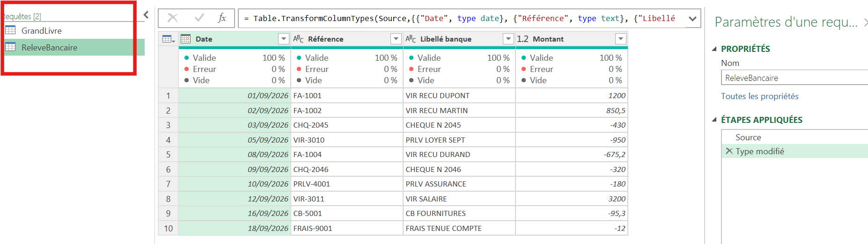Select cell FRAIS-9001
Image resolution: width=868 pixels, height=244 pixels.
pyautogui.click(x=347, y=228)
